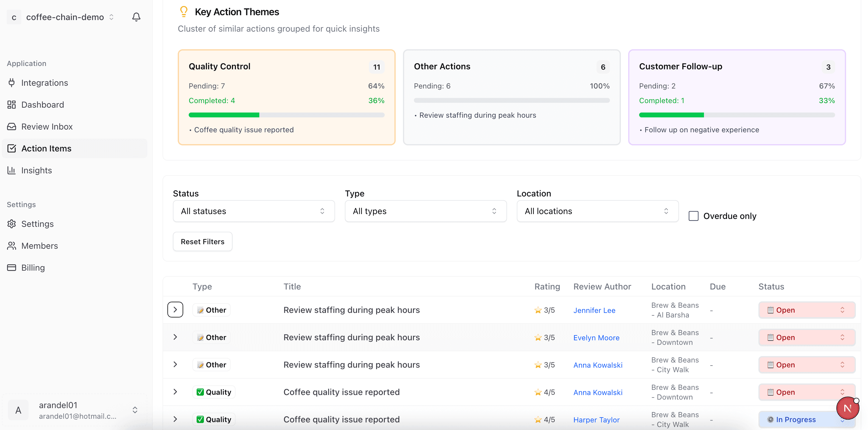
Task: Click the Billing card icon
Action: pos(12,268)
